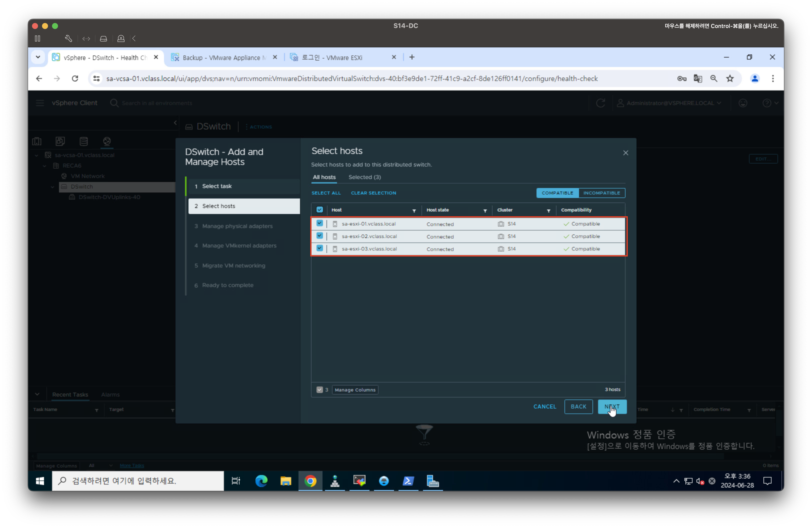Click the Host column filter icon
This screenshot has width=812, height=528.
click(x=414, y=211)
